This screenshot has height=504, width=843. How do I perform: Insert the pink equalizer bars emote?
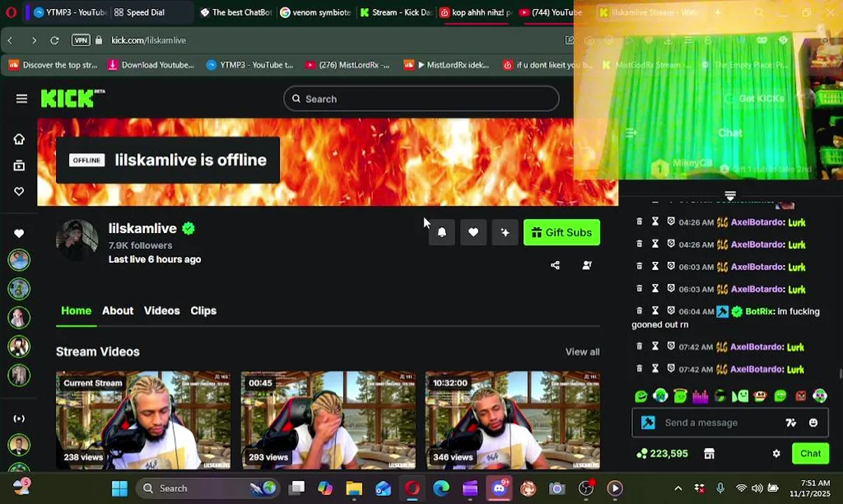tap(700, 396)
